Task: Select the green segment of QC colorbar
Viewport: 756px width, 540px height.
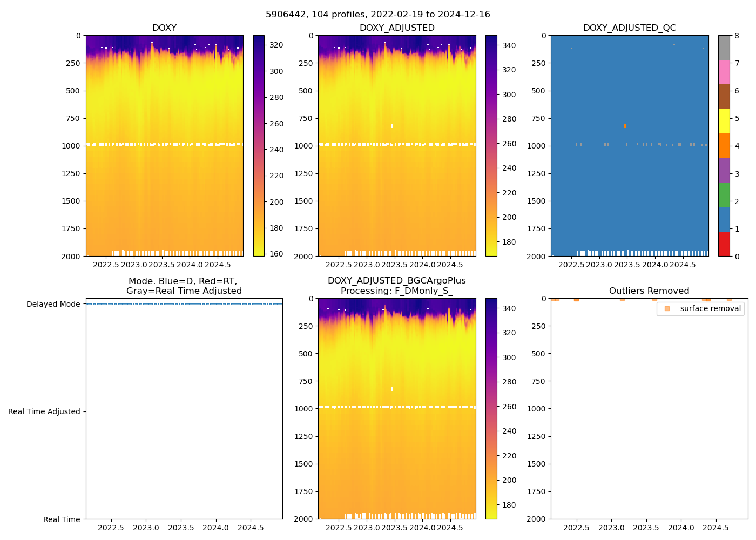Action: [724, 195]
